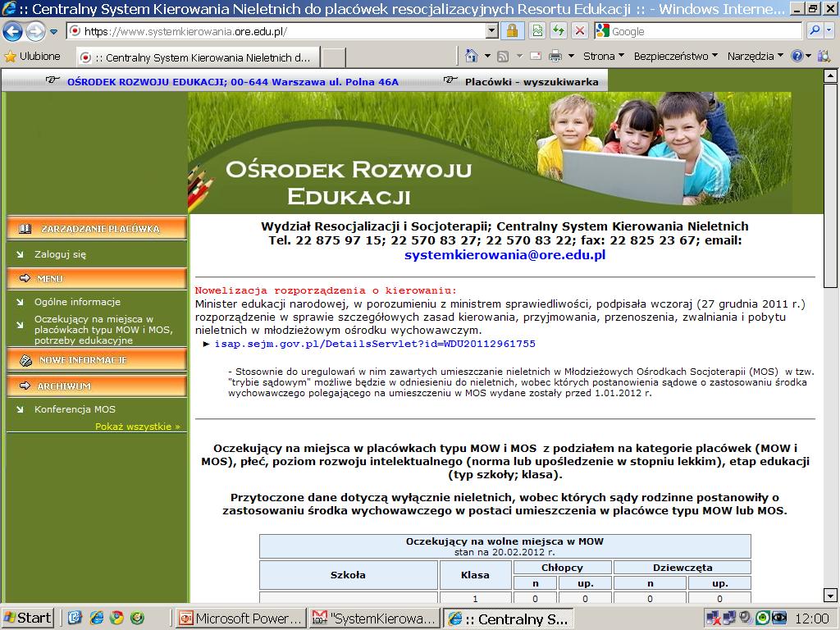Screen dimensions: 840x630
Task: Open the Narzędzia menu
Action: 756,57
